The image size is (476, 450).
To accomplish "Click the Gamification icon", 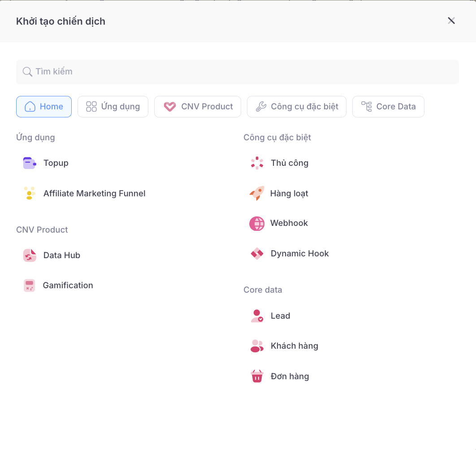I will point(30,286).
